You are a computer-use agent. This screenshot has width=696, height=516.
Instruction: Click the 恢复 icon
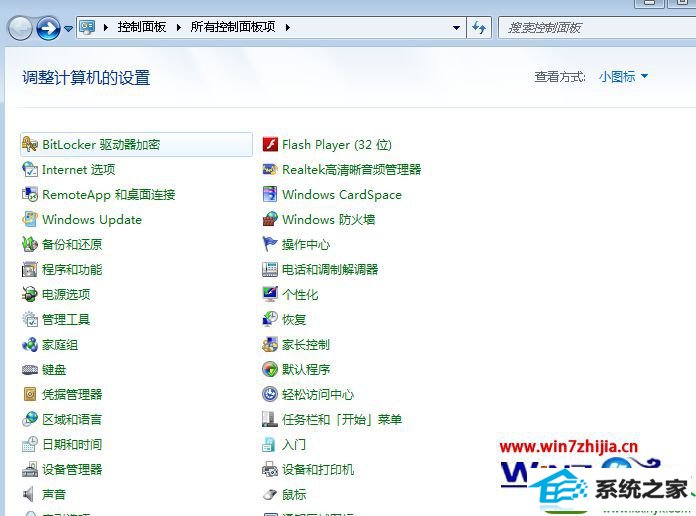(270, 319)
